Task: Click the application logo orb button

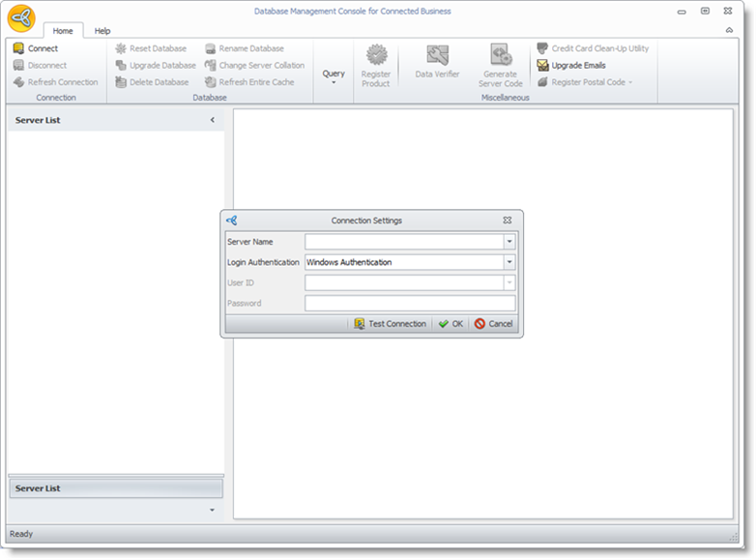Action: pyautogui.click(x=22, y=18)
